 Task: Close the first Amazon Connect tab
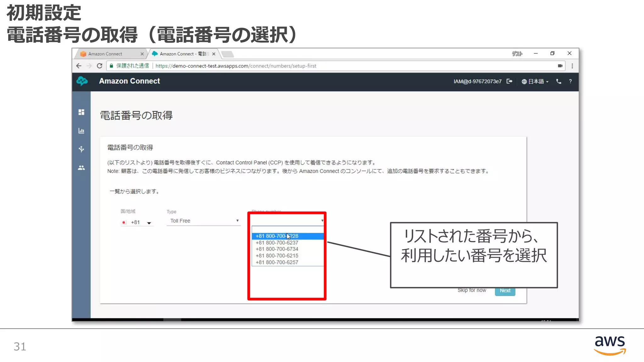(142, 54)
